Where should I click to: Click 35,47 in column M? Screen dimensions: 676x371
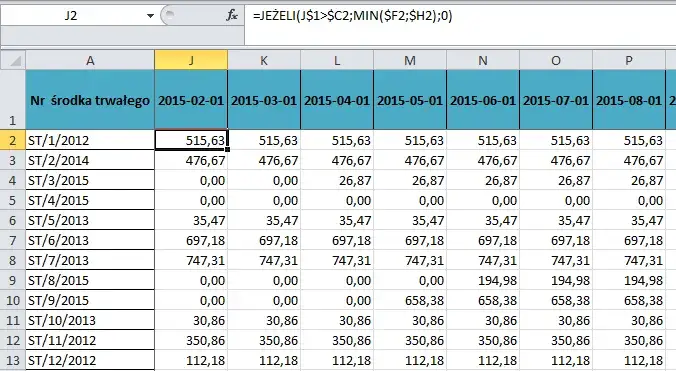(x=410, y=220)
